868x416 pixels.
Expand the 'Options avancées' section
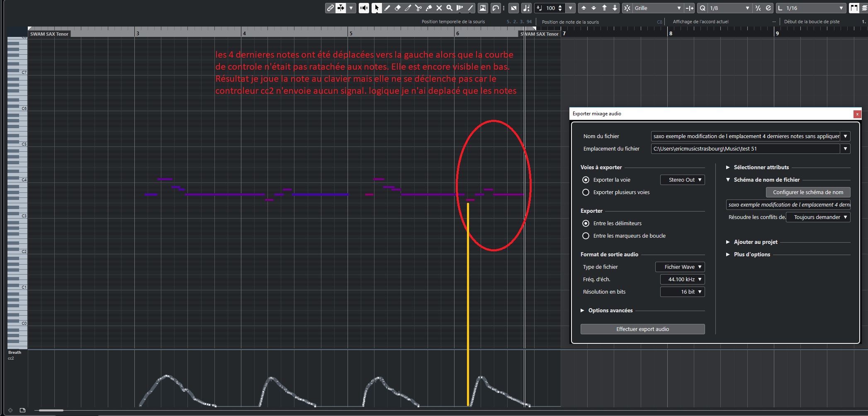582,311
